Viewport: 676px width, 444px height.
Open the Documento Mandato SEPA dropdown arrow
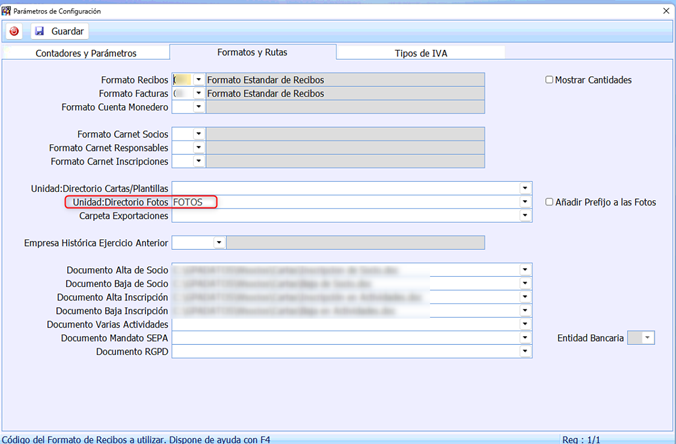coord(525,338)
